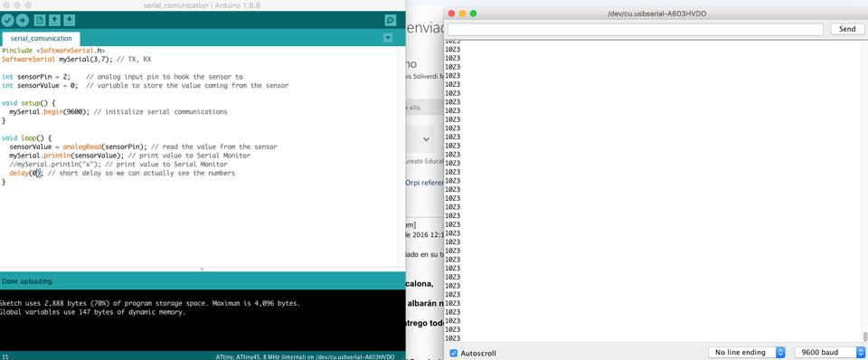Click the 'void loop() {' line
This screenshot has height=360, width=868.
pos(26,137)
